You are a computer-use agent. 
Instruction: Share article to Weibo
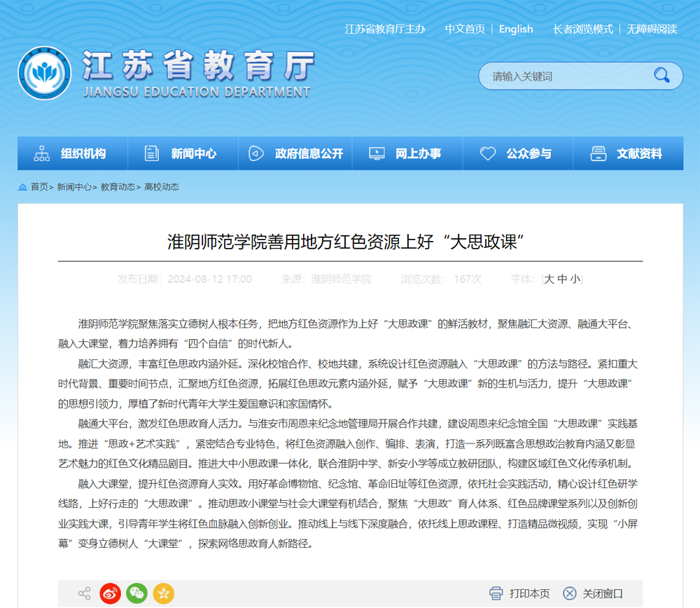point(111,593)
